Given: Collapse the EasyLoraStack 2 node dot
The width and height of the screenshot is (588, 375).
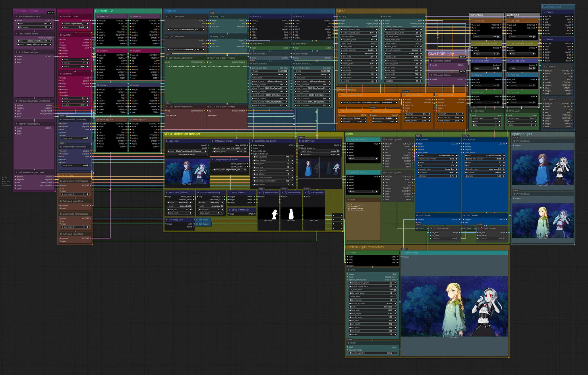Looking at the screenshot, I should pos(294,64).
